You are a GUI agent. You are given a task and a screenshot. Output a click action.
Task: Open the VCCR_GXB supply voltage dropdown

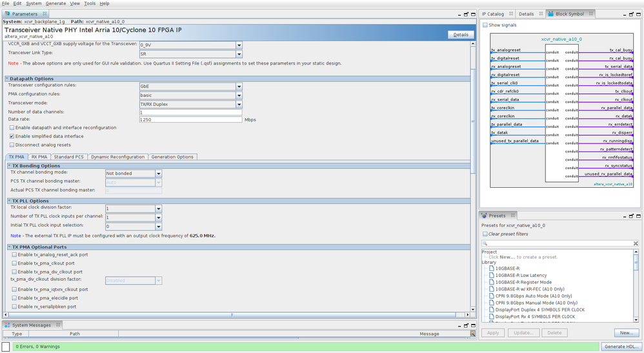[x=239, y=45]
